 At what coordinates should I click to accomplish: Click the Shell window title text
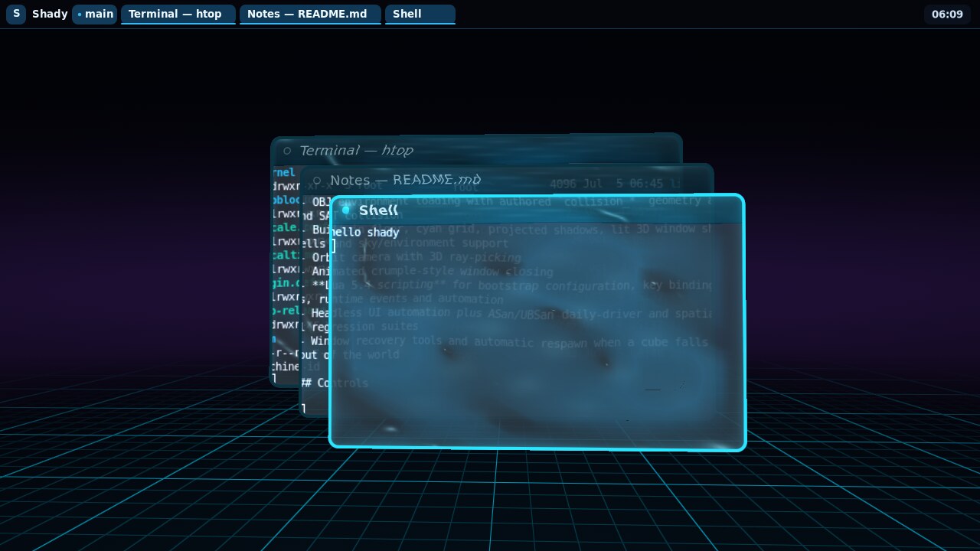(378, 210)
